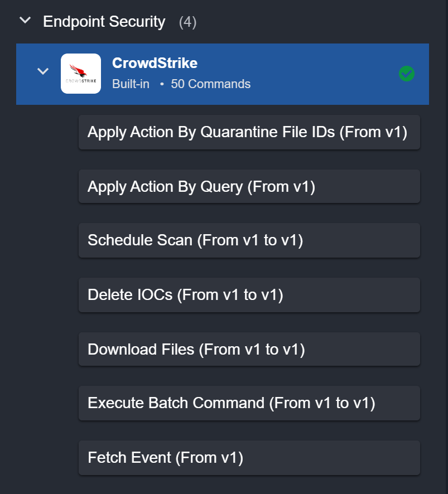Viewport: 448px width, 494px height.
Task: Open the 50 Commands text
Action: pyautogui.click(x=210, y=84)
